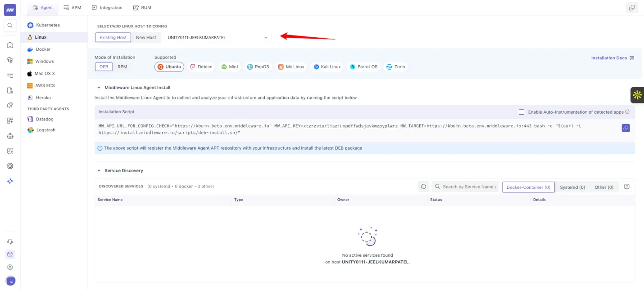Open the host selection dropdown

(218, 37)
